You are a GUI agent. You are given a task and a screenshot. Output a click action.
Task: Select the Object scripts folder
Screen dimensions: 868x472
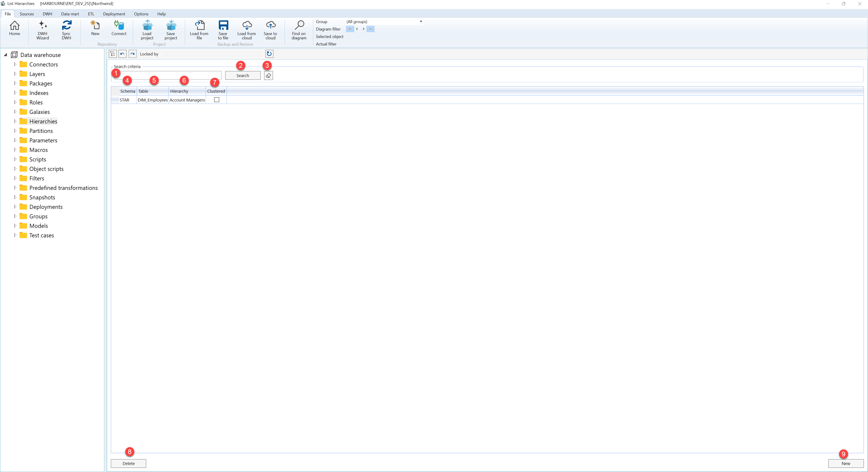tap(46, 169)
